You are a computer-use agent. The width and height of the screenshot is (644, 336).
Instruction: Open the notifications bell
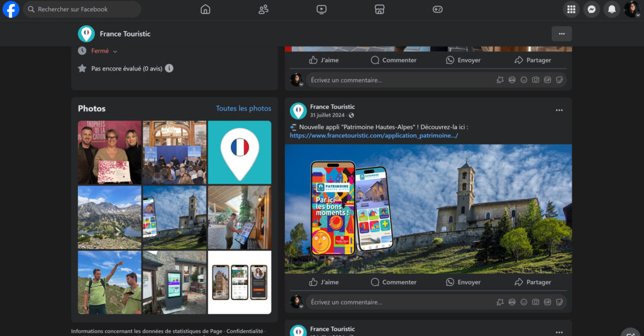611,9
